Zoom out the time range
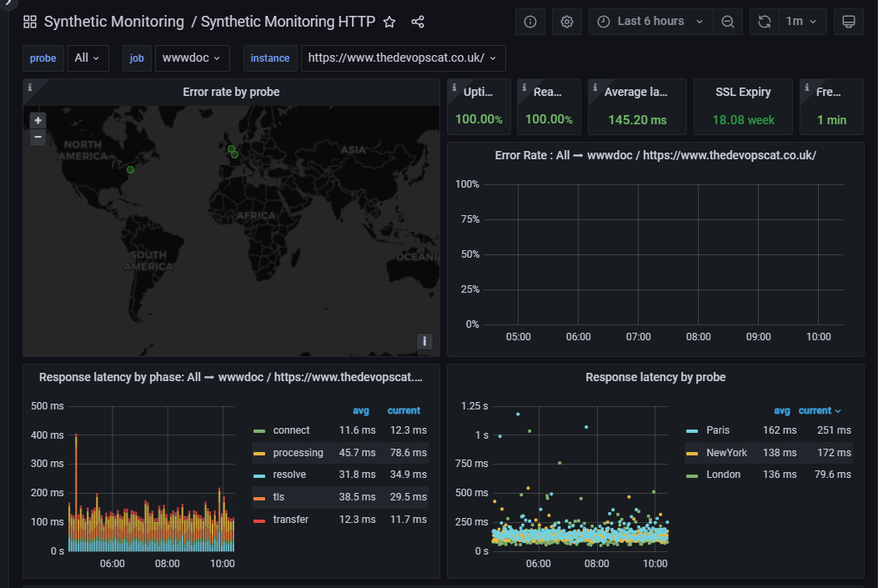Screen dimensions: 878x588 [x=728, y=22]
